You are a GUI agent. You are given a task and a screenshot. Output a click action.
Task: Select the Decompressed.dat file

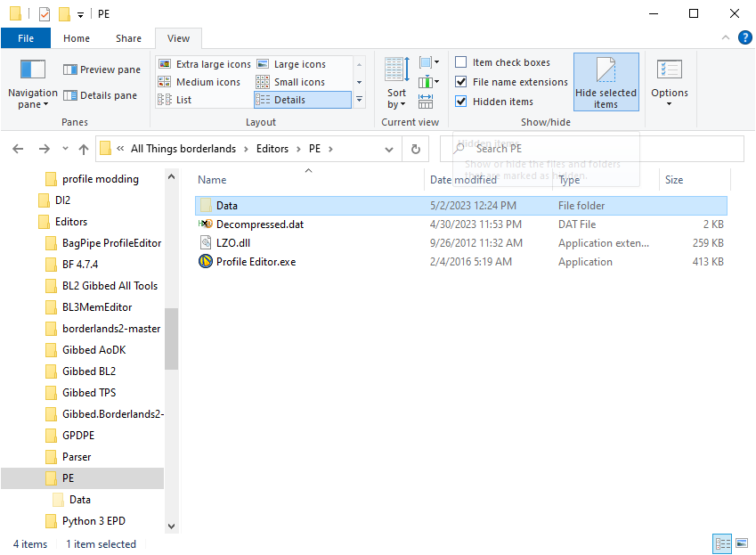point(259,224)
